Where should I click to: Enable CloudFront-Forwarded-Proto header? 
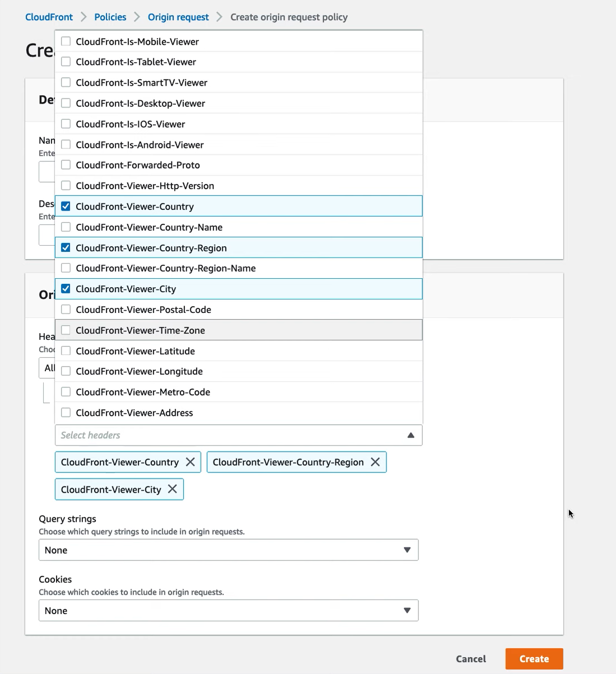[66, 165]
